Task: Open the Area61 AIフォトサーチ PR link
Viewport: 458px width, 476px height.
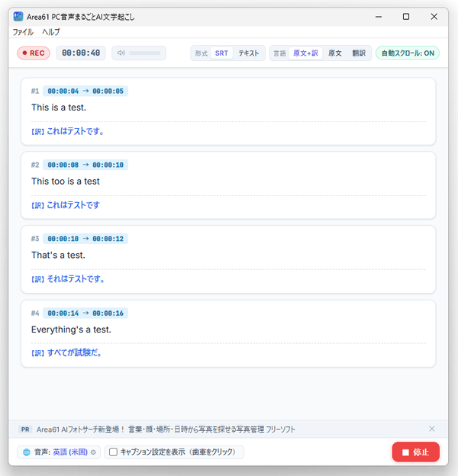Action: (x=166, y=429)
